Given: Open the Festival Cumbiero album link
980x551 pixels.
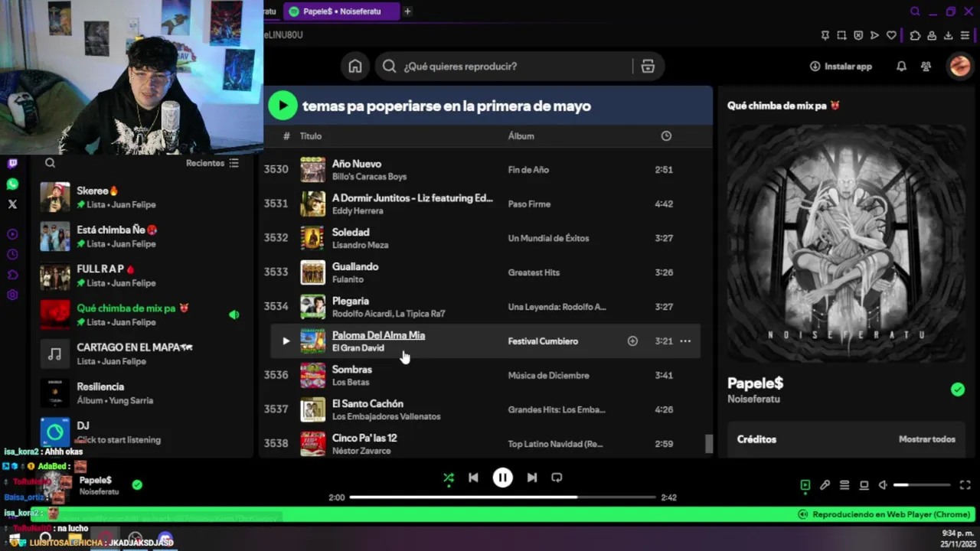Looking at the screenshot, I should coord(543,341).
